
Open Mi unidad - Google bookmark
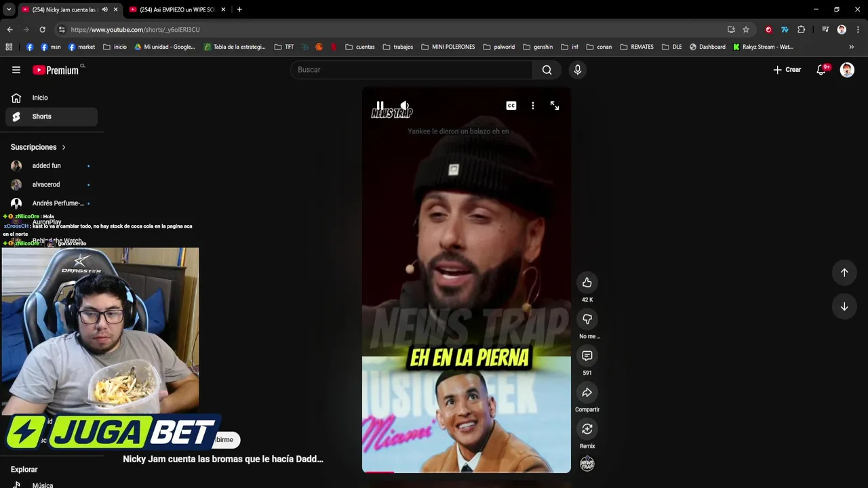coord(165,47)
